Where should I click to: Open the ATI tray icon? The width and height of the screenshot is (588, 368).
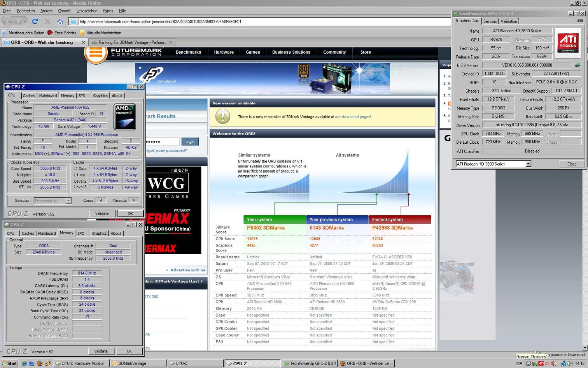tap(541, 363)
